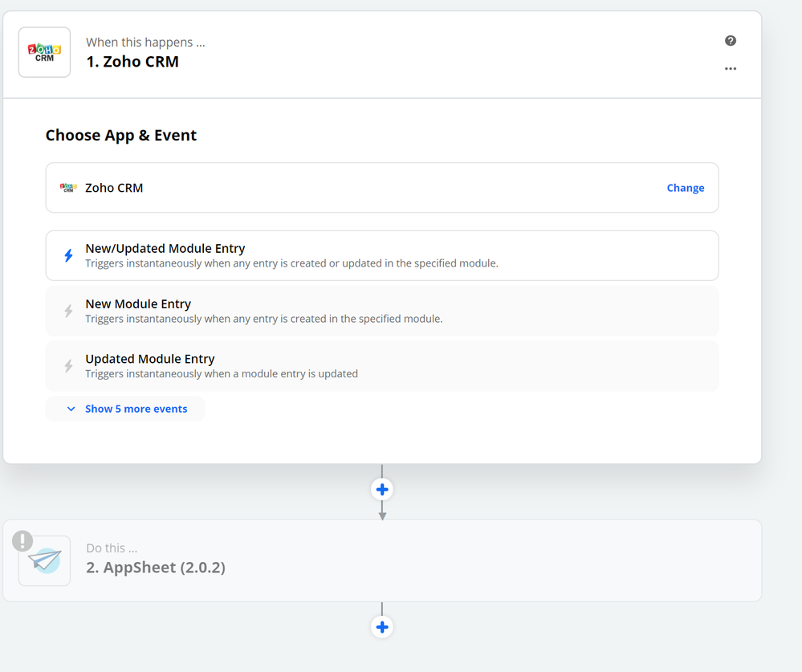
Task: Add a step after the Zoho CRM trigger
Action: [382, 490]
